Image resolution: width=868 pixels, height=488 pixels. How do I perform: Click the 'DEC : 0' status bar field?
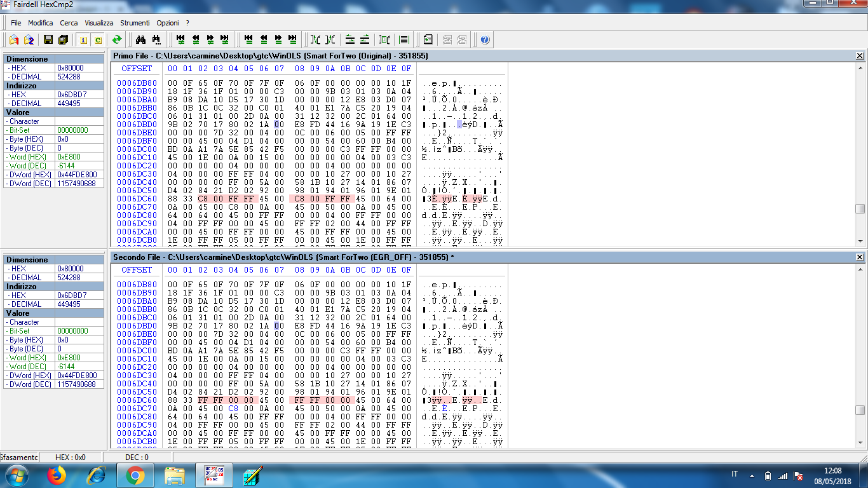(137, 457)
